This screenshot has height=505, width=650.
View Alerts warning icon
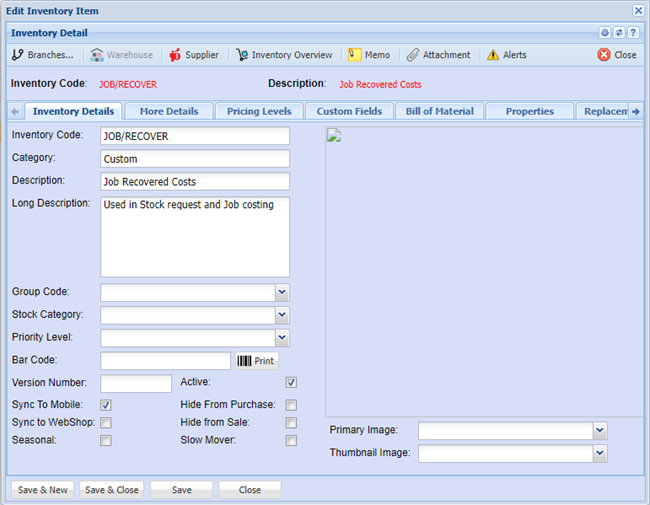pyautogui.click(x=506, y=55)
